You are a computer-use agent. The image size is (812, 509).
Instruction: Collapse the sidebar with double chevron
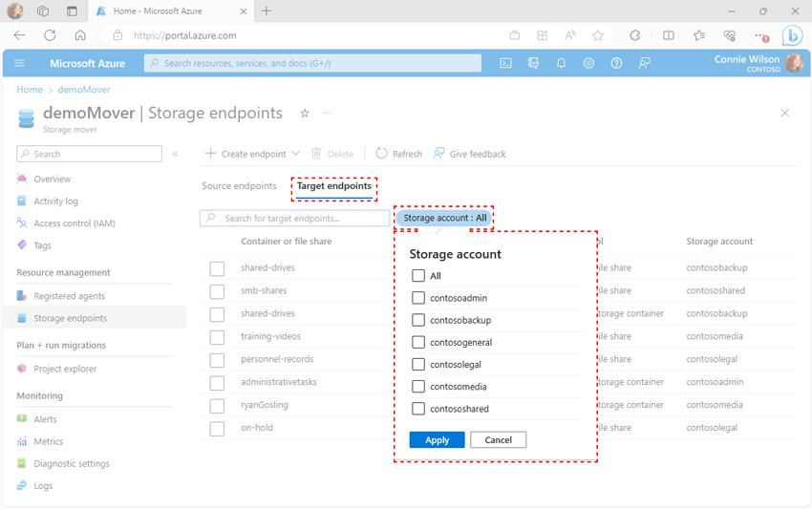click(x=175, y=154)
